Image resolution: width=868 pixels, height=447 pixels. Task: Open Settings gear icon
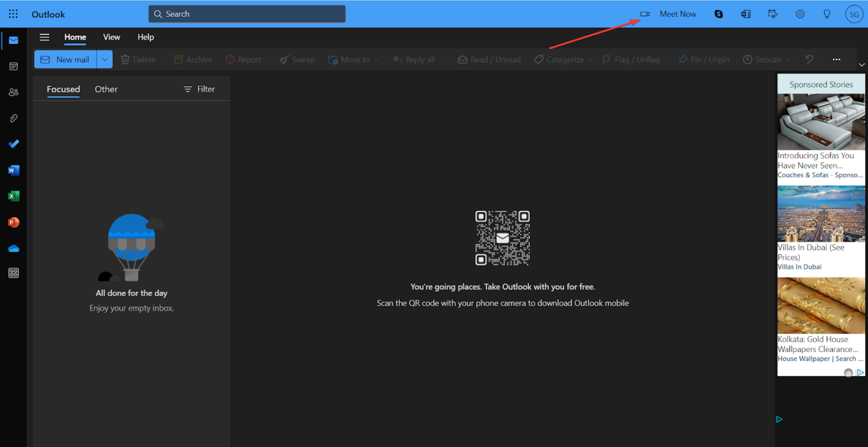800,14
